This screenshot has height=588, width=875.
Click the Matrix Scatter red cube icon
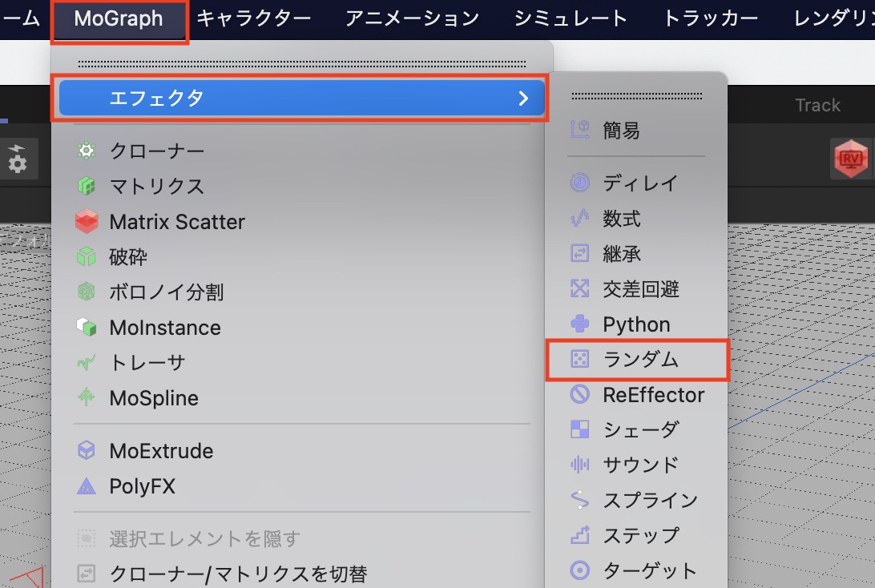click(x=86, y=222)
